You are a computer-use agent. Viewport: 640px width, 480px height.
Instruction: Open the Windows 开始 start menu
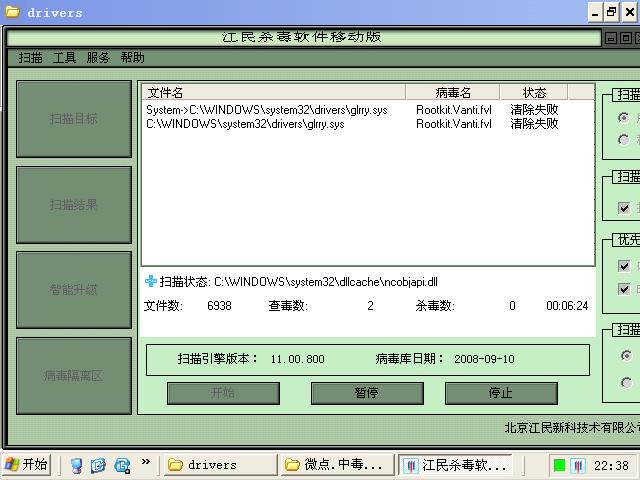pos(27,465)
